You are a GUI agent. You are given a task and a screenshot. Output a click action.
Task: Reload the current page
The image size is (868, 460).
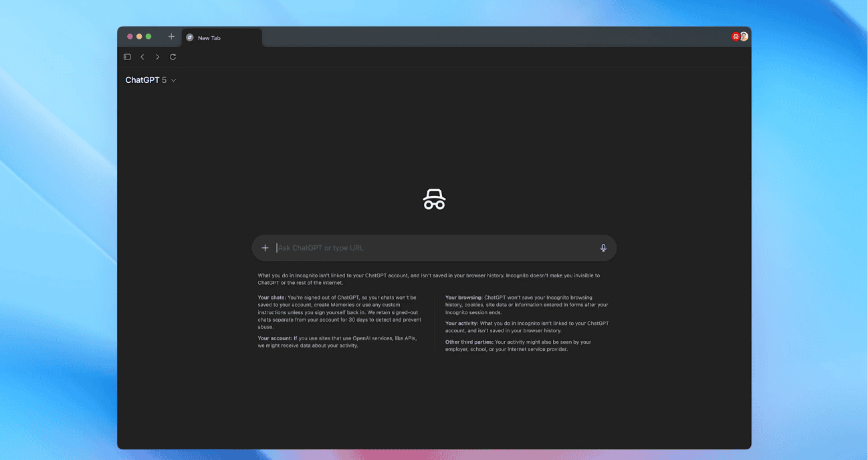click(173, 57)
